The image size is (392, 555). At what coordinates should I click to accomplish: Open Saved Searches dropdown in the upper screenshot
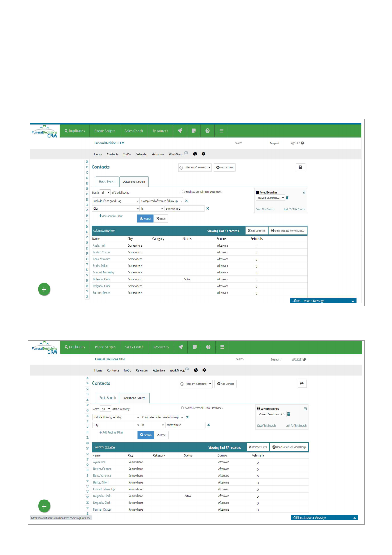tap(271, 198)
